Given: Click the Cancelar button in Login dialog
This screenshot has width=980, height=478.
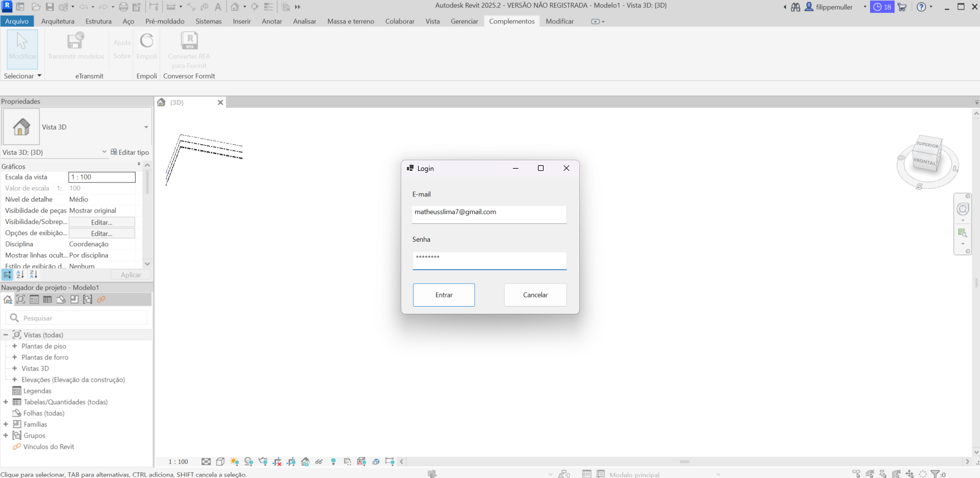Looking at the screenshot, I should coord(535,295).
